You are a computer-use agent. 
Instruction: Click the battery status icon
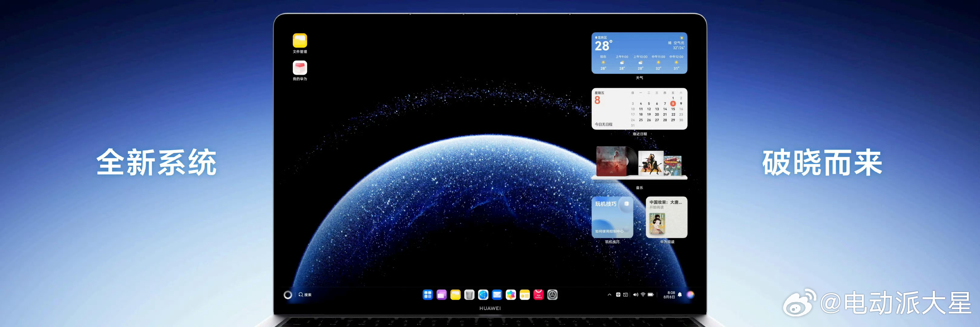tap(651, 295)
